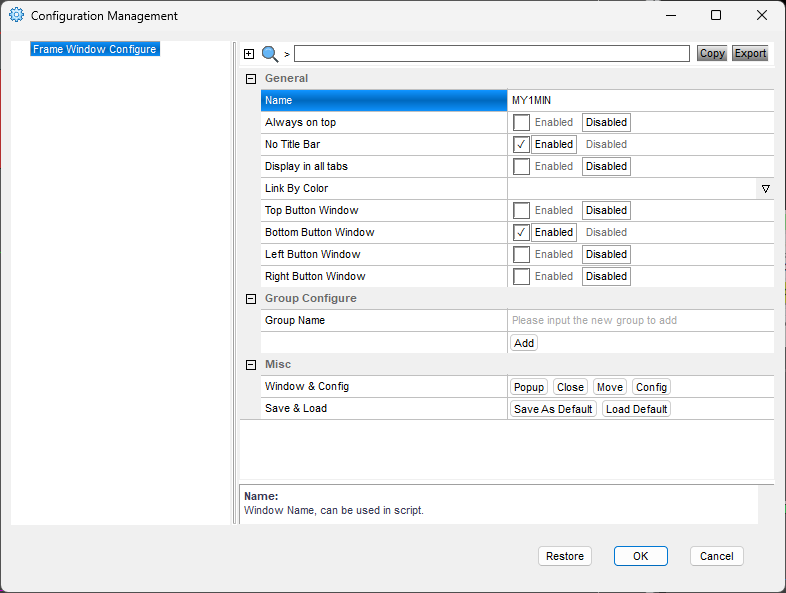Click the Cancel button
The width and height of the screenshot is (786, 593).
717,556
